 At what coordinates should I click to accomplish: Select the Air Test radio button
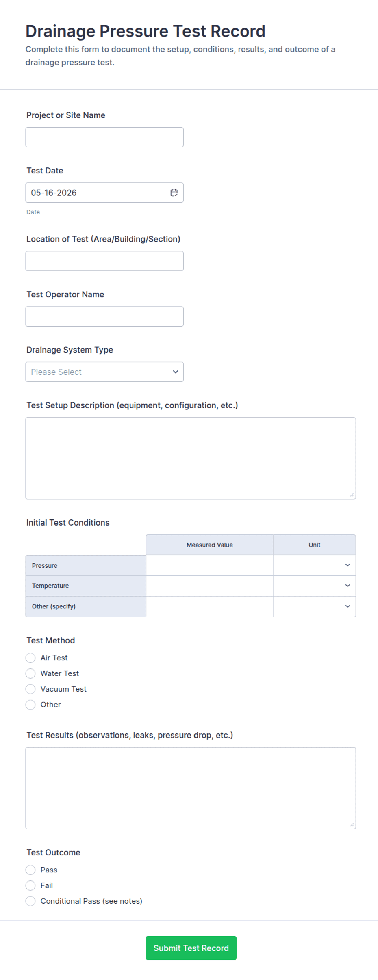point(30,658)
